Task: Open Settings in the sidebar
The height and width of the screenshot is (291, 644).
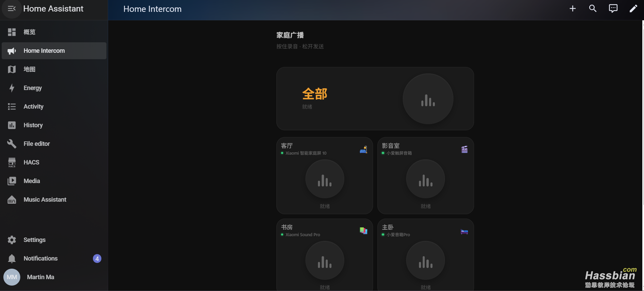Action: point(54,240)
